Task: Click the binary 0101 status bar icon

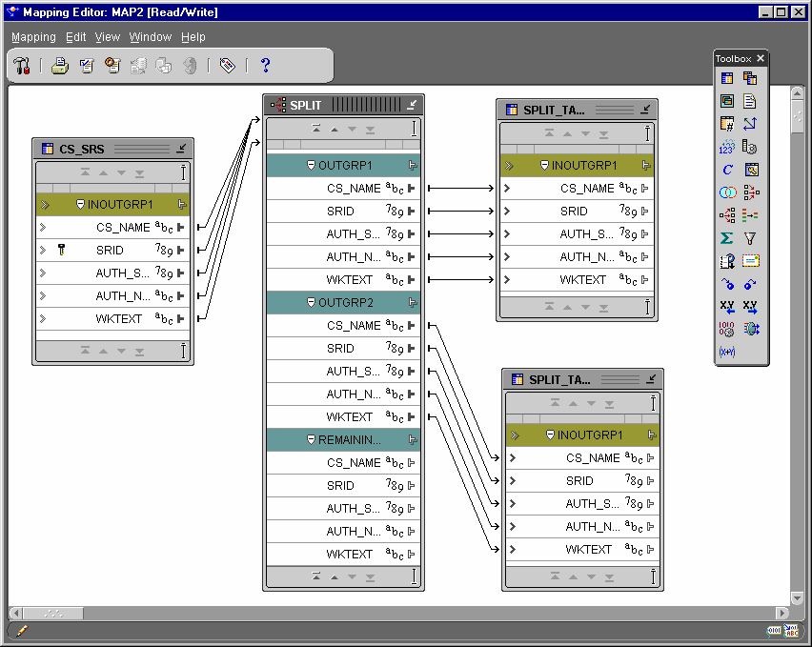Action: pos(774,631)
